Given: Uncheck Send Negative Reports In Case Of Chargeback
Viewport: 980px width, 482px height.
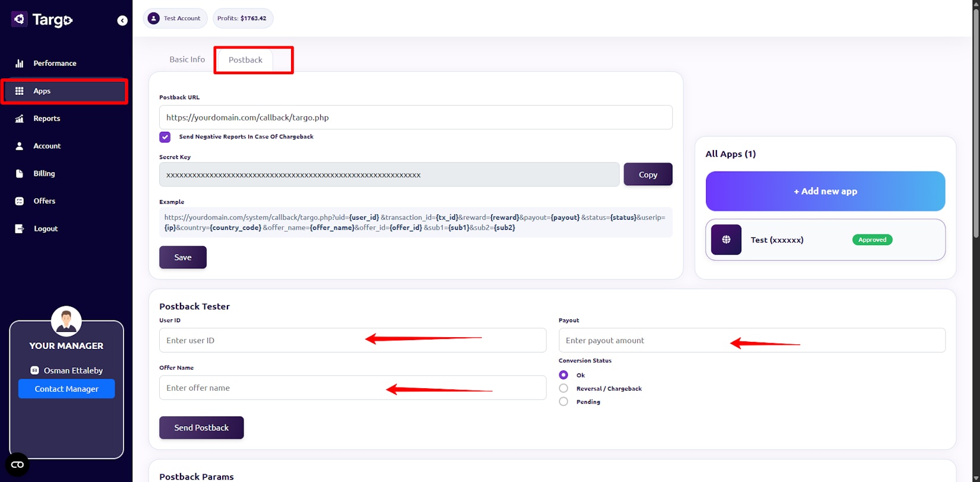Looking at the screenshot, I should click(x=165, y=137).
